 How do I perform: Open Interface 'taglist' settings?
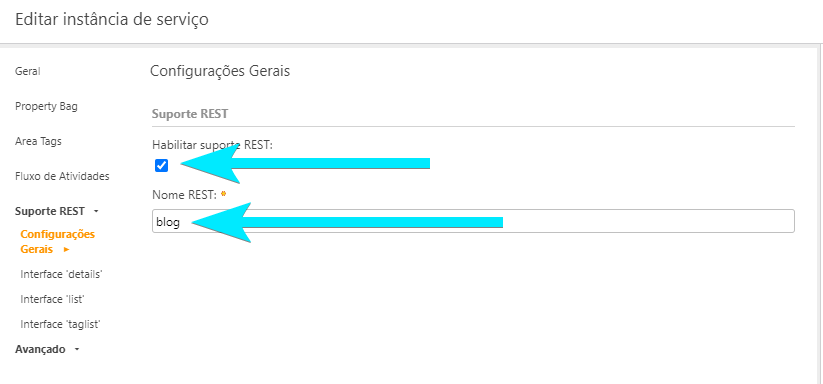click(60, 324)
